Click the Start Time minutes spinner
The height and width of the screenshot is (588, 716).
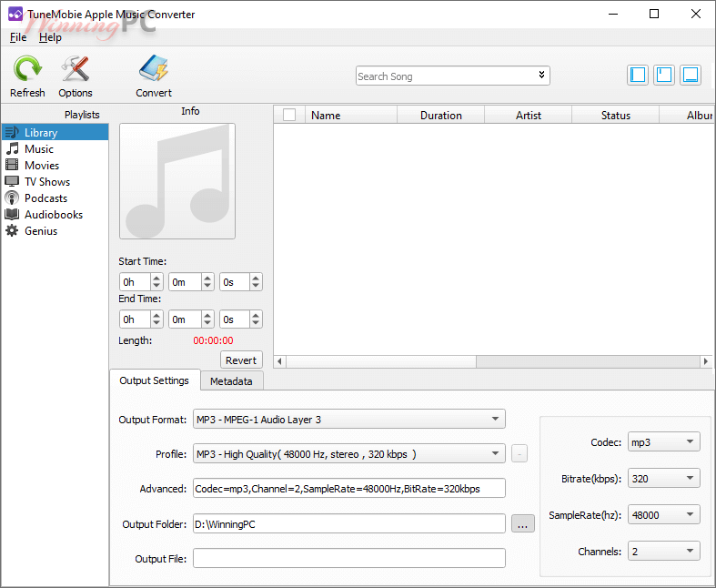191,282
